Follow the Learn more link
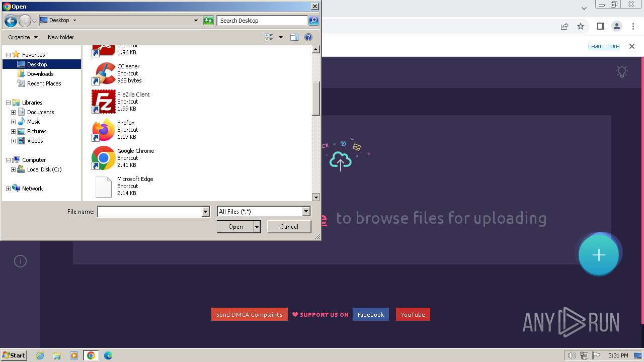 (x=604, y=46)
